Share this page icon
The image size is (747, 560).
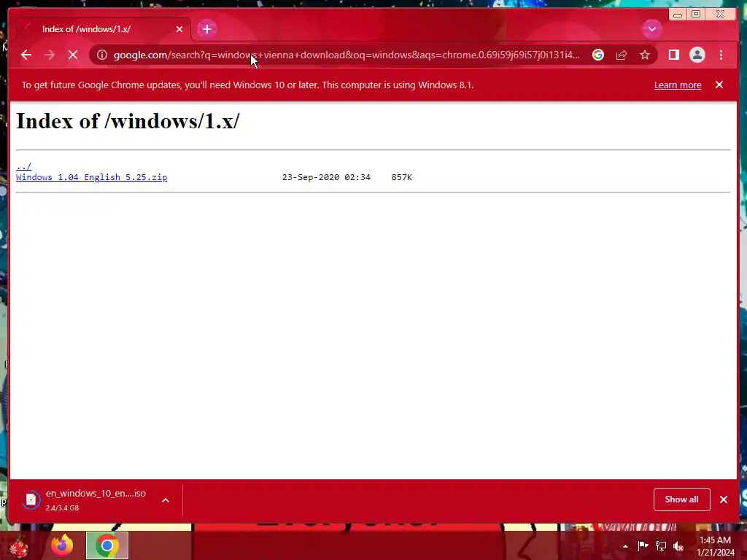[622, 55]
